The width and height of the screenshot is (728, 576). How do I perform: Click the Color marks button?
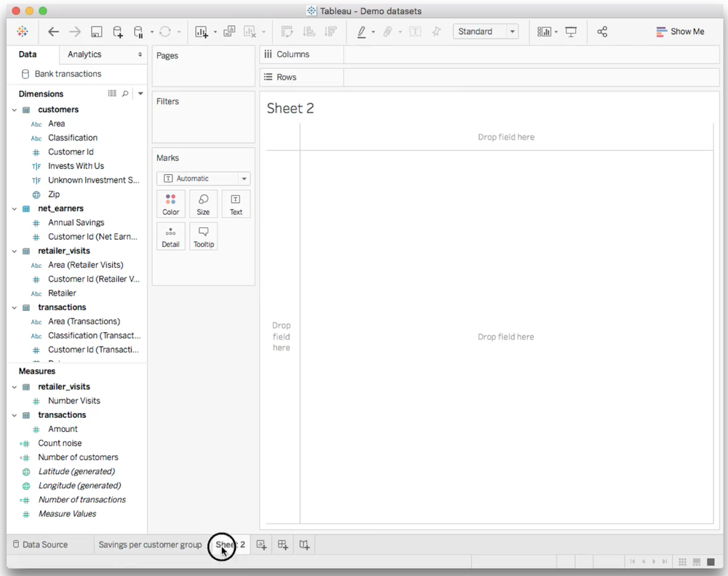(x=171, y=204)
